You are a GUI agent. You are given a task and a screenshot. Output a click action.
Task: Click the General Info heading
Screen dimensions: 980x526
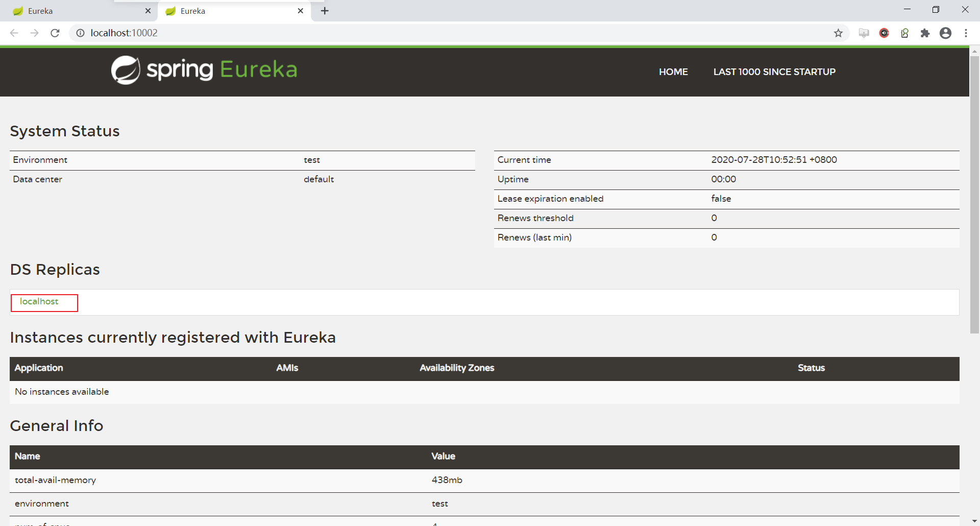(57, 426)
